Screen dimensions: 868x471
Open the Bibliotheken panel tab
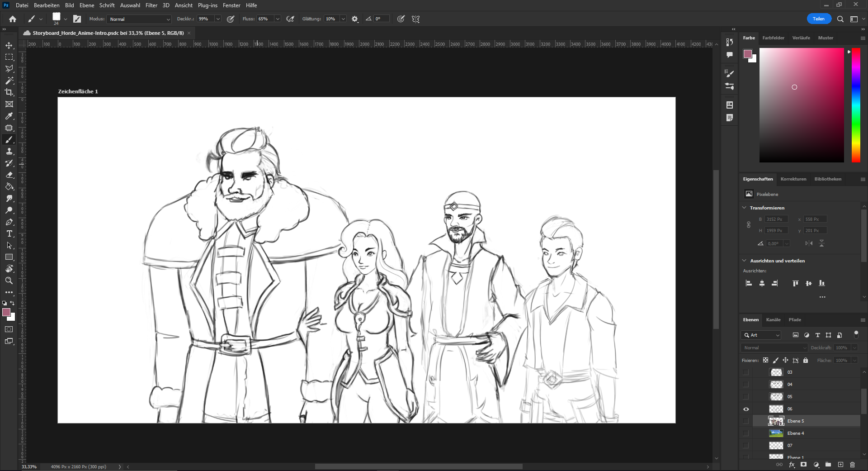(828, 179)
